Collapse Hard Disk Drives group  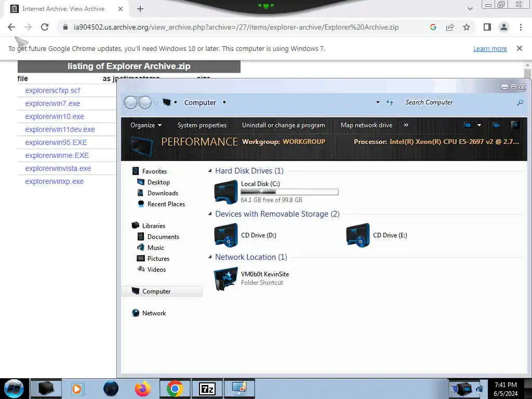pos(210,170)
